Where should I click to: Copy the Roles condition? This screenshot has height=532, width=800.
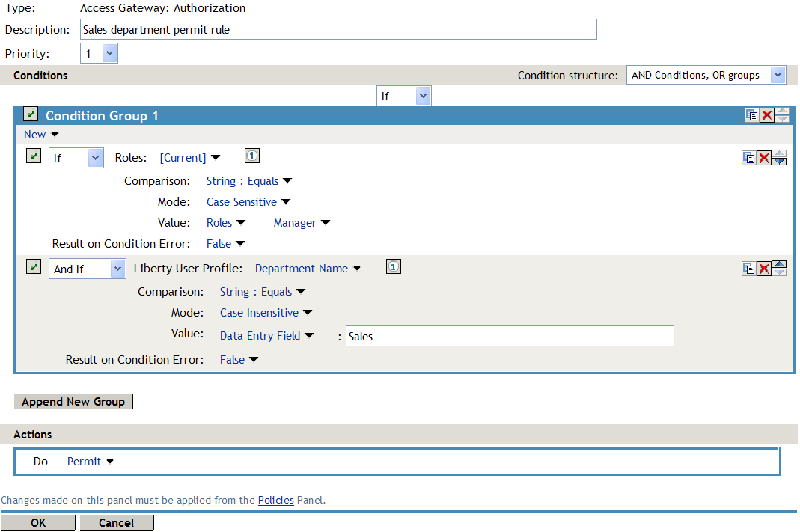[748, 158]
